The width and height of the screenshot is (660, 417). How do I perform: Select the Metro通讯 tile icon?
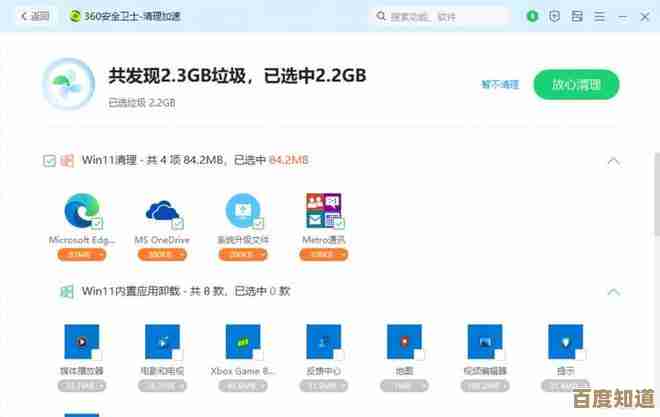point(324,210)
